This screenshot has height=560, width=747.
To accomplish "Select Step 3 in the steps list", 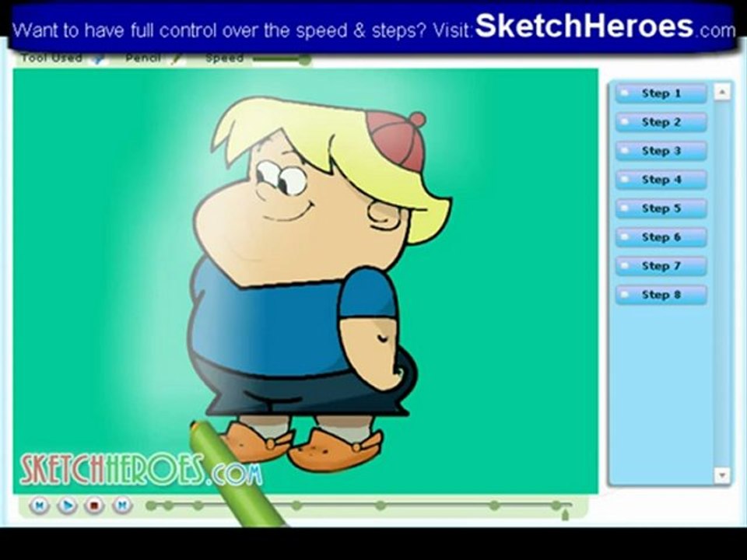I will click(661, 151).
